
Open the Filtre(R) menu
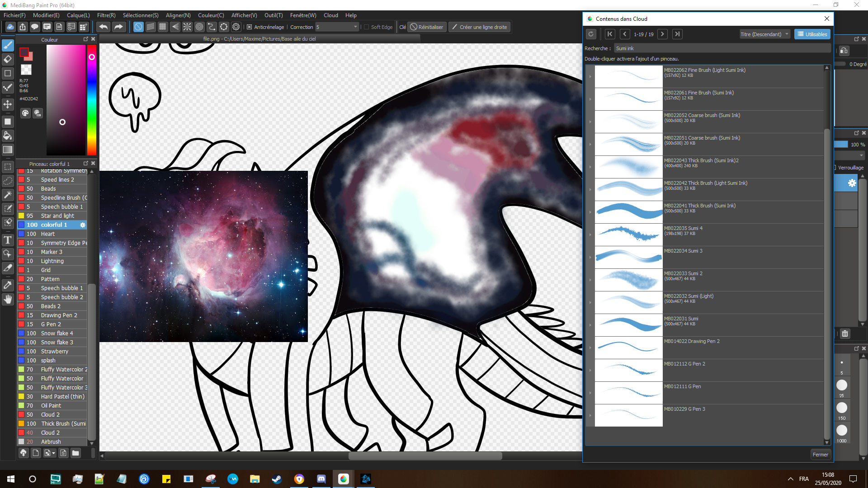point(106,15)
